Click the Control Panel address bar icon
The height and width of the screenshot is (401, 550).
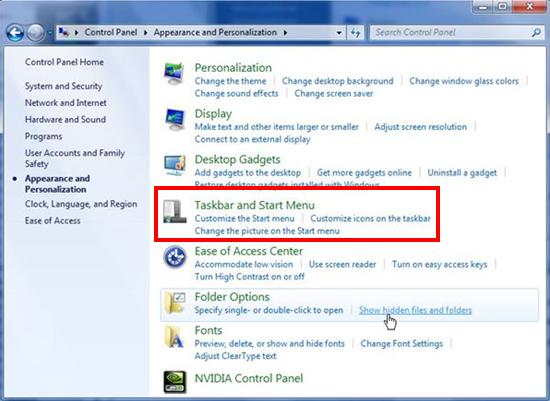64,32
